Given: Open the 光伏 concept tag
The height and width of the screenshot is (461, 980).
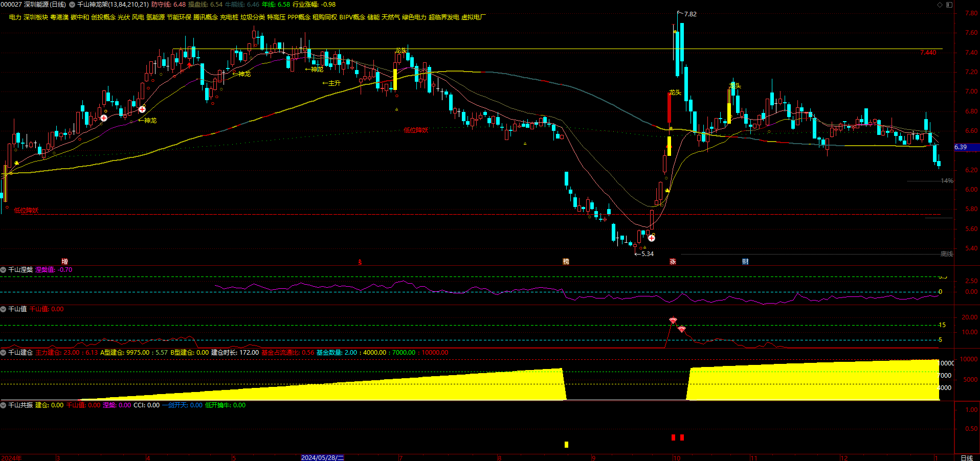Looking at the screenshot, I should coord(124,17).
